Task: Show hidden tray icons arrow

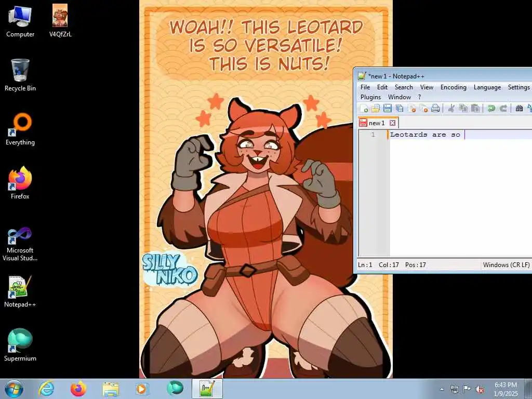Action: (x=442, y=389)
